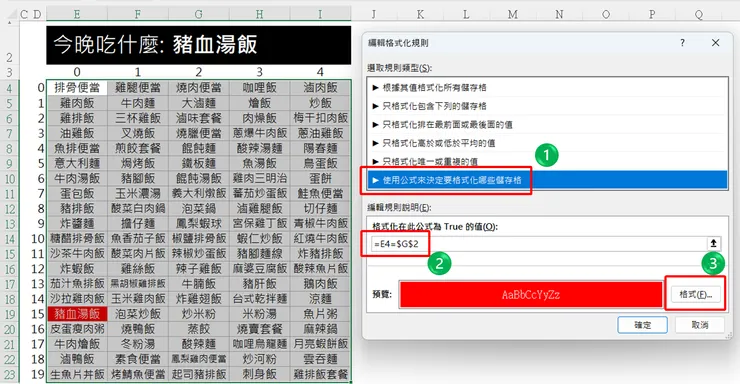The width and height of the screenshot is (740, 384).
Task: Click the highlighted red cell 豬血湯飯
Action: tap(77, 314)
